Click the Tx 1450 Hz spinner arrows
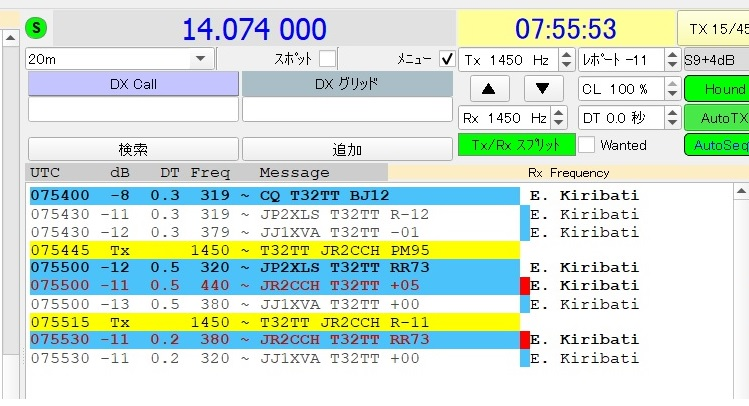Screen dimensions: 749x406 tap(566, 59)
